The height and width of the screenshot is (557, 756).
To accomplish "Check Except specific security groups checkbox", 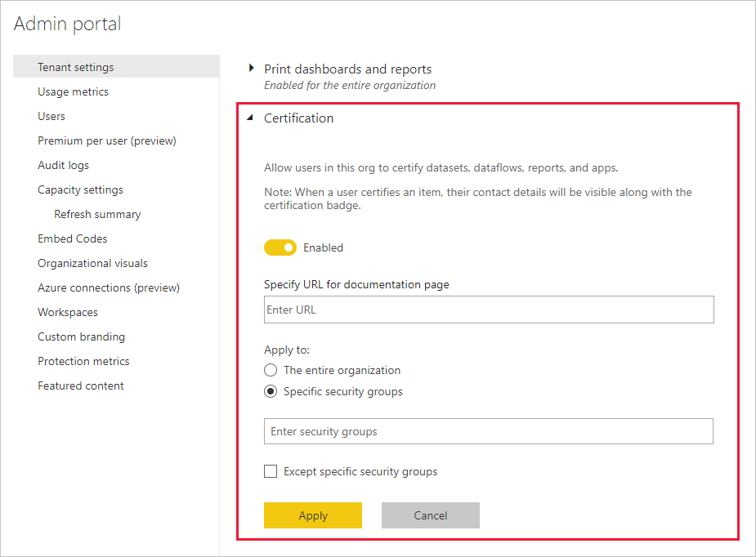I will tap(271, 471).
